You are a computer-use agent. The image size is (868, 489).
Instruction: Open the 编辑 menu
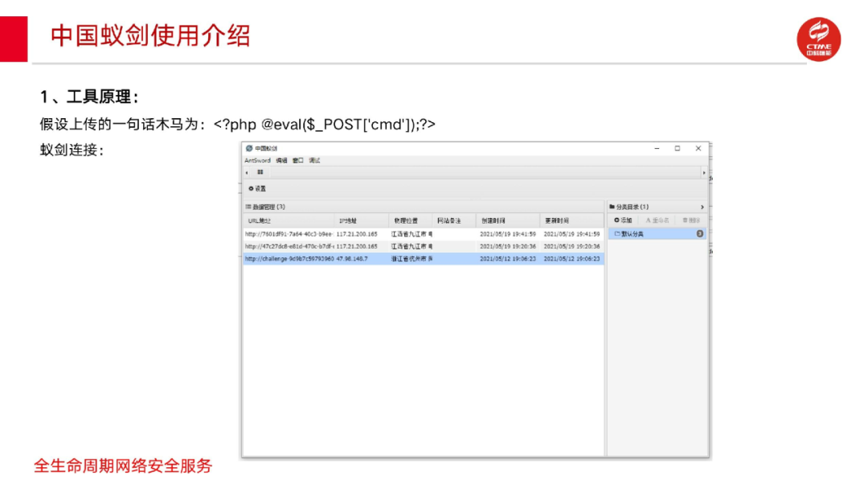point(282,161)
